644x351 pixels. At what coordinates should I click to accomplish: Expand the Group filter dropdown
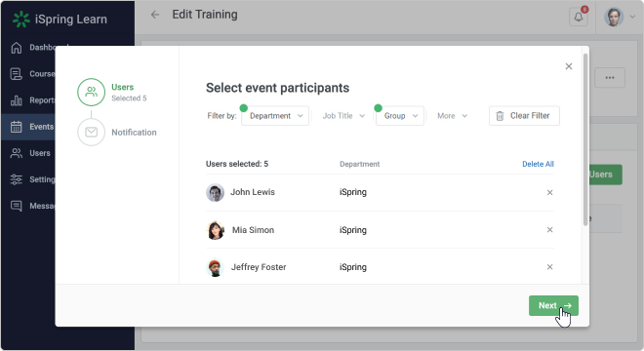coord(400,116)
